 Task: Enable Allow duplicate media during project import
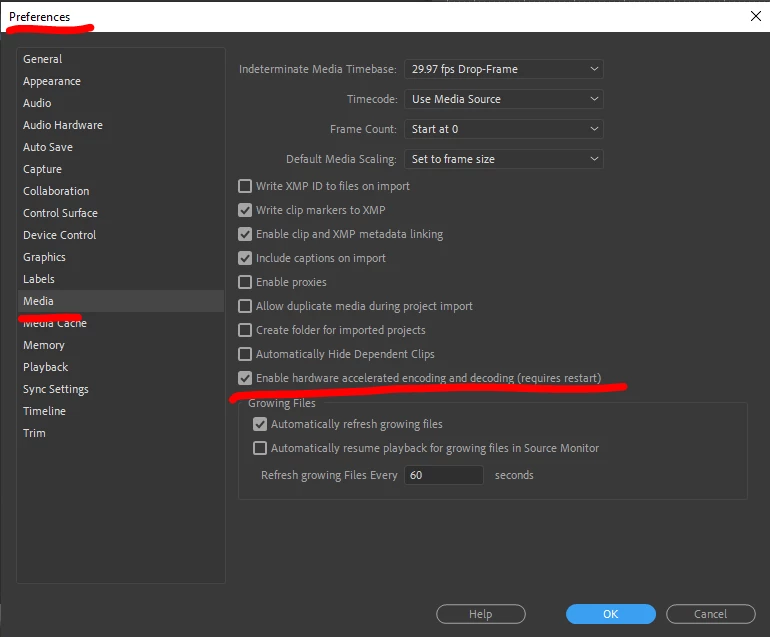[245, 306]
